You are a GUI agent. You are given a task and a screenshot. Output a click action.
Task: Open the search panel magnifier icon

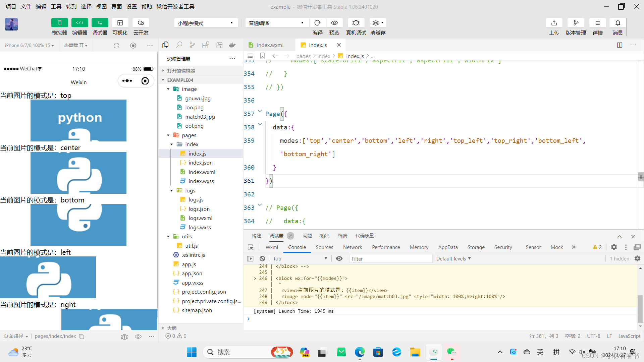coord(179,45)
